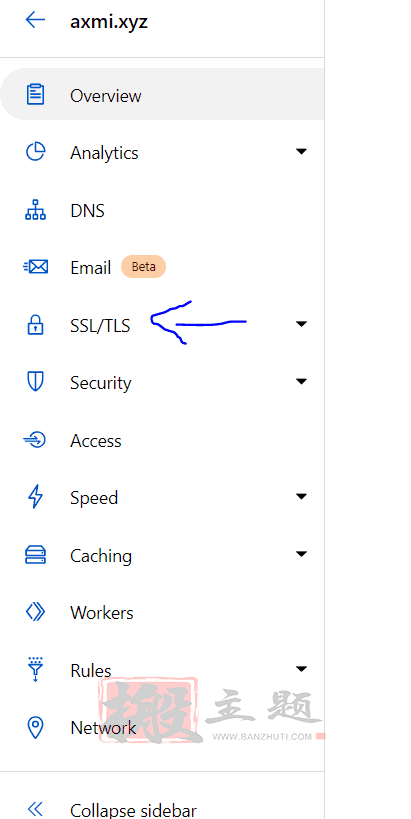Expand the Security submenu arrow
The width and height of the screenshot is (411, 819).
[x=301, y=381]
